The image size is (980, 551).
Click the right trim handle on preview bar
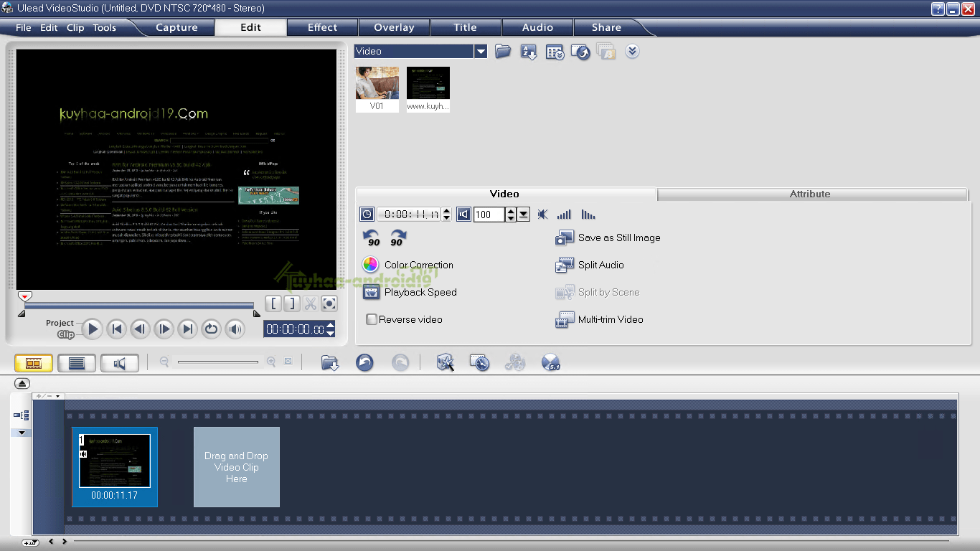coord(257,313)
